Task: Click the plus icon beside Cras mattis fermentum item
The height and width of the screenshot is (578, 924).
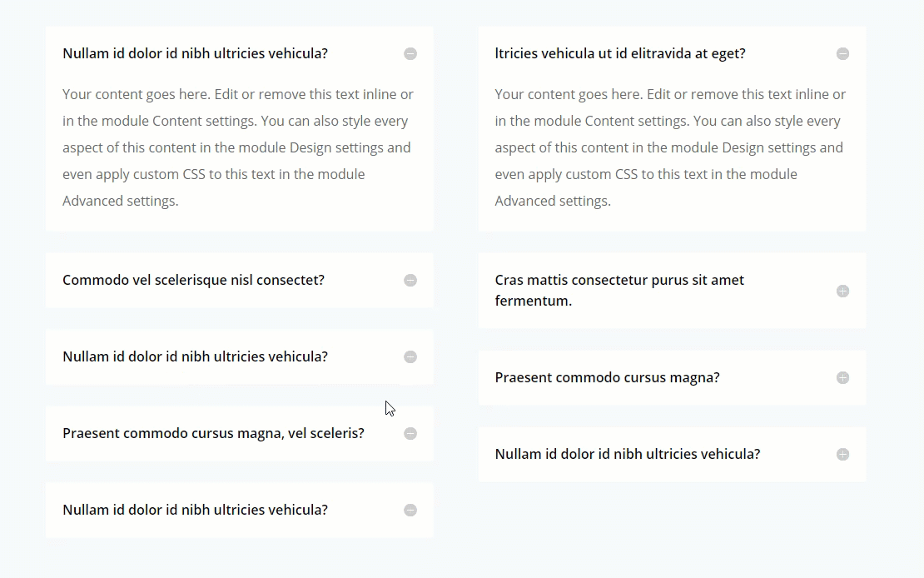Action: [x=842, y=291]
